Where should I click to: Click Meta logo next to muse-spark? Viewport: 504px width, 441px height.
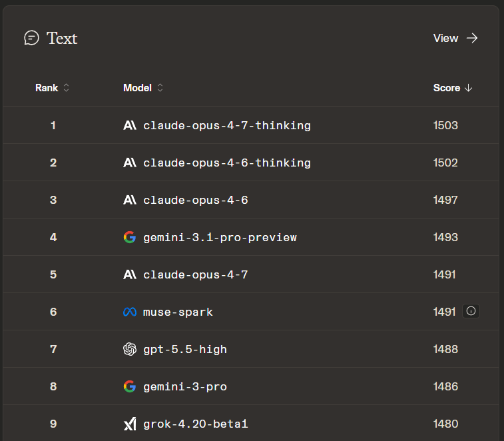click(130, 312)
